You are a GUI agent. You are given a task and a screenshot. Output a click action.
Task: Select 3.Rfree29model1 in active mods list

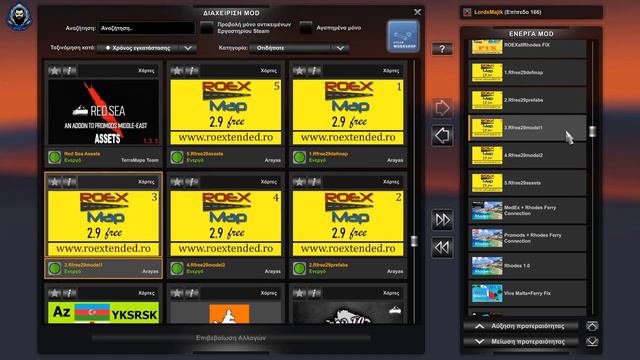pos(527,128)
